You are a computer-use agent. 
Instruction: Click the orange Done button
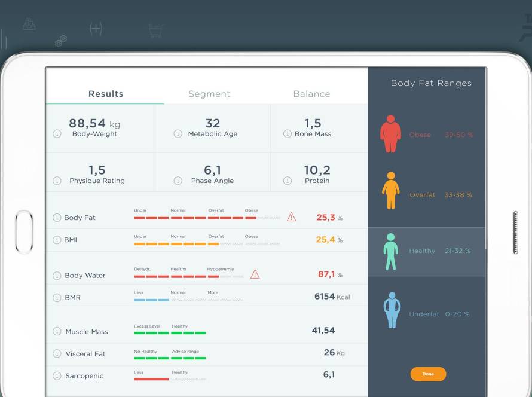428,374
